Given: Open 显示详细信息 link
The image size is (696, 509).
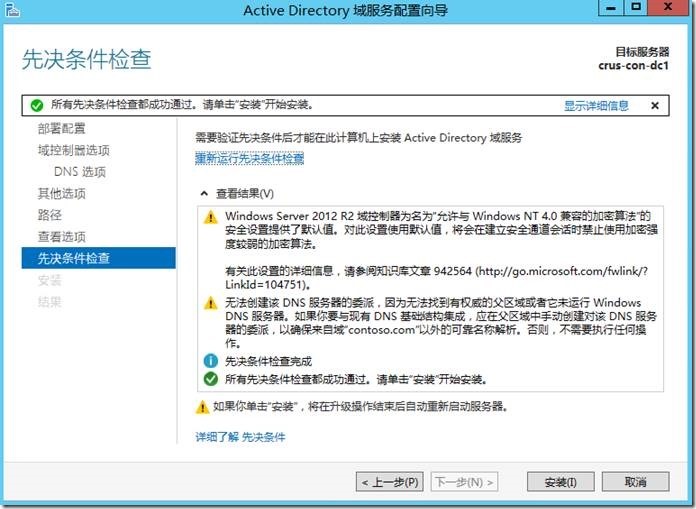Looking at the screenshot, I should tap(596, 106).
